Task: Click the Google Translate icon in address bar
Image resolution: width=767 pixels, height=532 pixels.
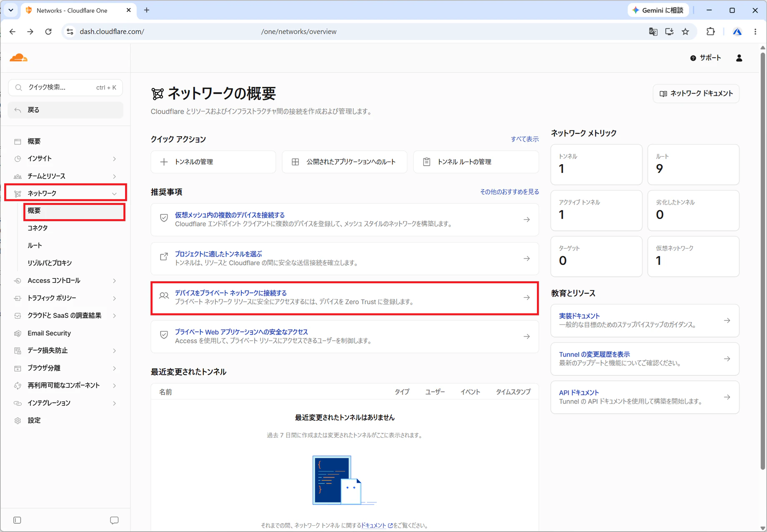Action: (653, 32)
